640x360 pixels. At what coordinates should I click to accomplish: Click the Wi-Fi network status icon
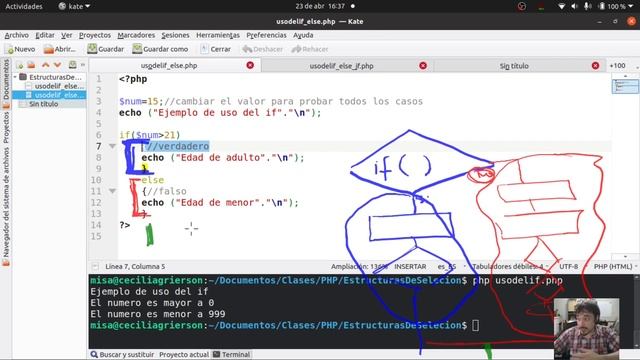pyautogui.click(x=562, y=7)
